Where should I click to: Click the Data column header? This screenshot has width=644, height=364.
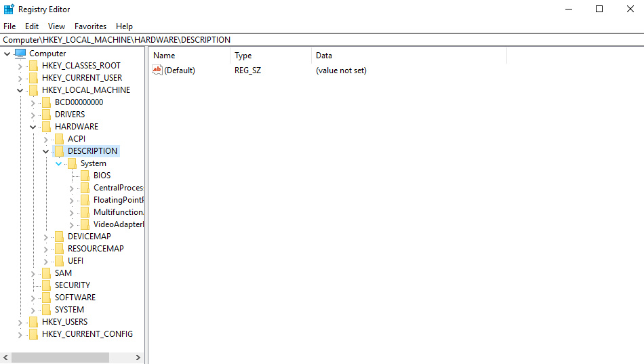click(x=409, y=56)
